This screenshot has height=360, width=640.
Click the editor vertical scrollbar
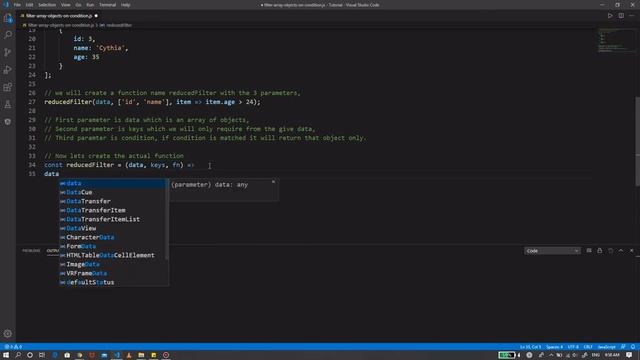pyautogui.click(x=638, y=141)
